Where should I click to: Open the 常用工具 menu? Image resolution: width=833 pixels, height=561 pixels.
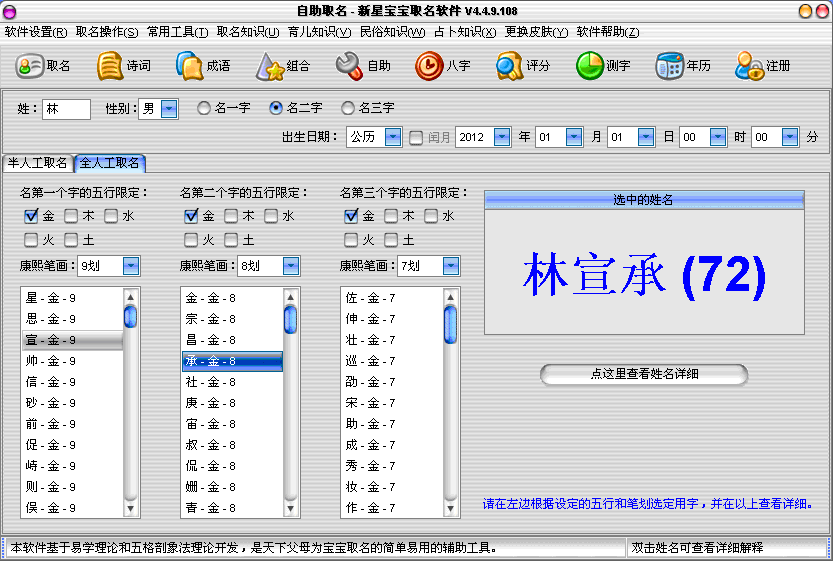tap(177, 32)
